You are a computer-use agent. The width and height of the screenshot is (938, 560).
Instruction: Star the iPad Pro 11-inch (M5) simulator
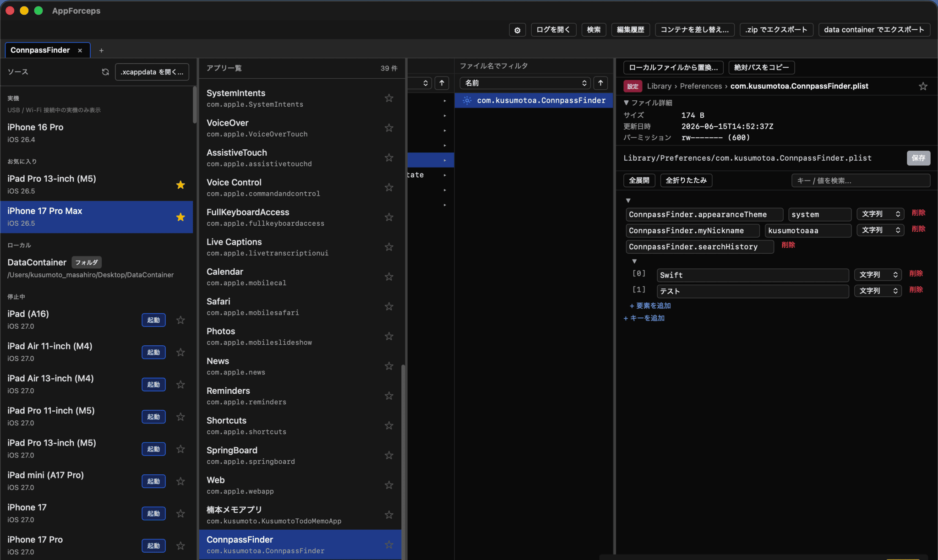(x=180, y=417)
